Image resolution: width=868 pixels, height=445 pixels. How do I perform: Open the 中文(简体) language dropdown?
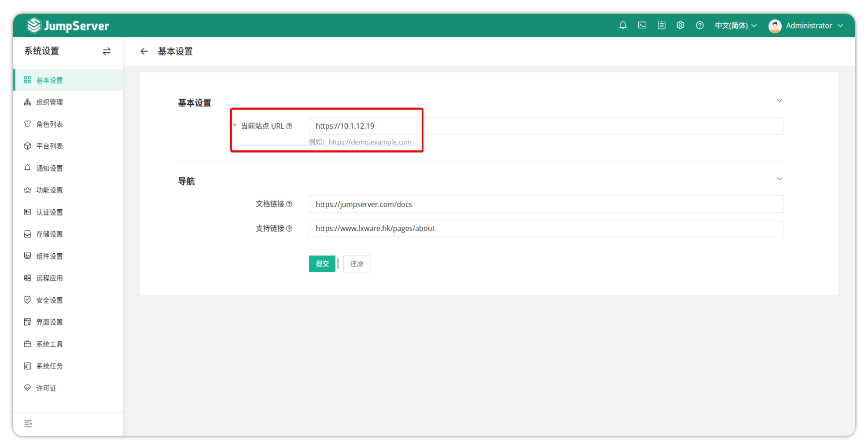735,26
